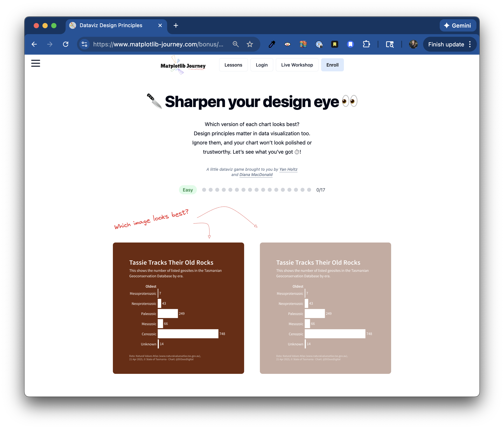Image resolution: width=504 pixels, height=429 pixels.
Task: Open the user profile avatar menu
Action: 413,44
